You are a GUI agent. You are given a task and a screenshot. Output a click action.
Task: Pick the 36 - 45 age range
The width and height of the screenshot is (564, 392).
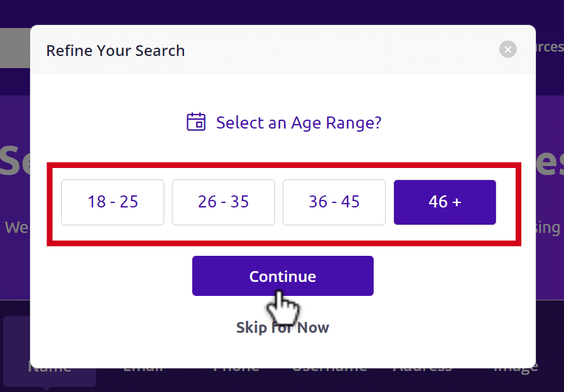(x=334, y=202)
